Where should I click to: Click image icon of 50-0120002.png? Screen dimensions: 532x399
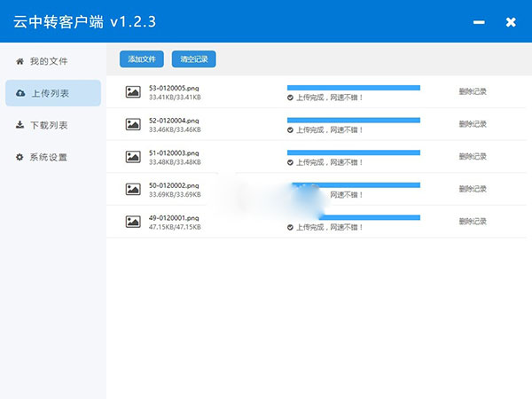click(133, 189)
